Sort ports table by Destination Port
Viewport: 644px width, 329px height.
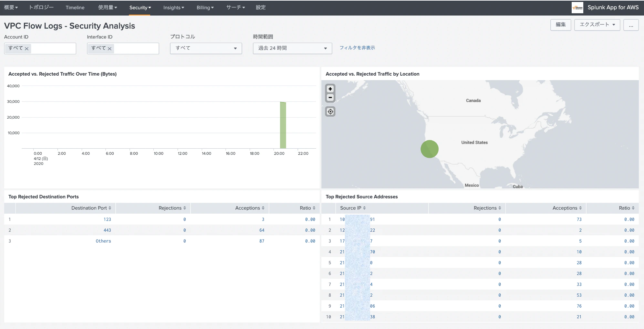[x=91, y=208]
